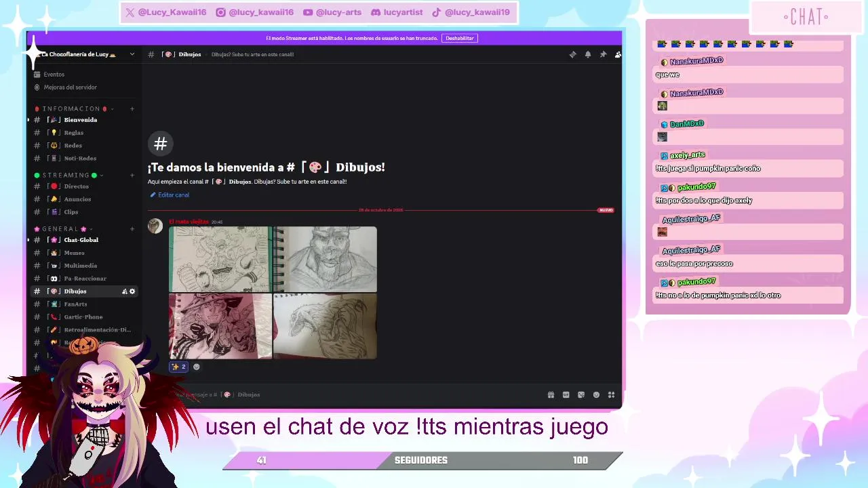The width and height of the screenshot is (868, 488).
Task: Click the hashtag icon in channel header
Action: point(151,54)
